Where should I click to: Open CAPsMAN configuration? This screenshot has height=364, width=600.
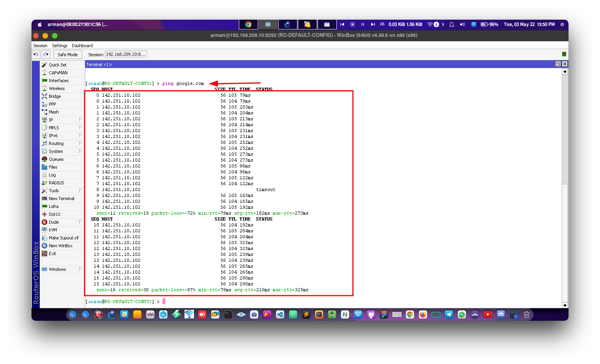click(59, 72)
